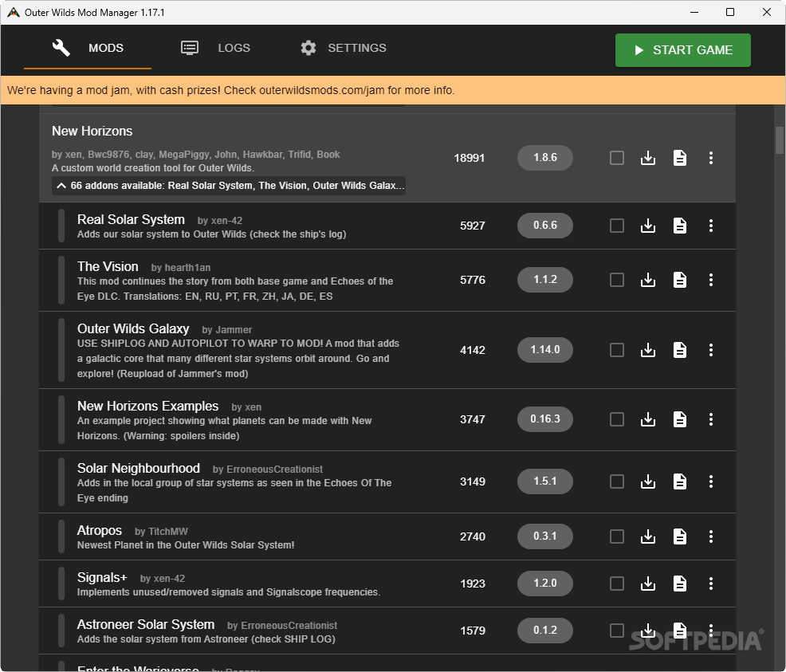The width and height of the screenshot is (786, 672).
Task: Open the LOGS tab
Action: point(215,48)
